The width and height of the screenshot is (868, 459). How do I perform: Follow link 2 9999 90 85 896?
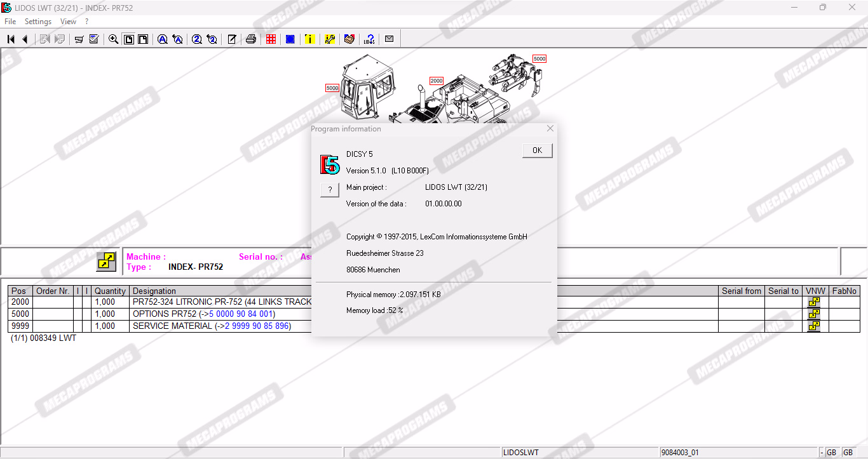[257, 326]
